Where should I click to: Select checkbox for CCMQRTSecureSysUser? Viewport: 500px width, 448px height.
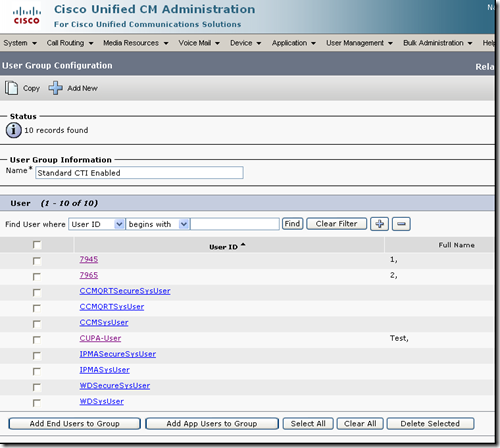click(37, 292)
